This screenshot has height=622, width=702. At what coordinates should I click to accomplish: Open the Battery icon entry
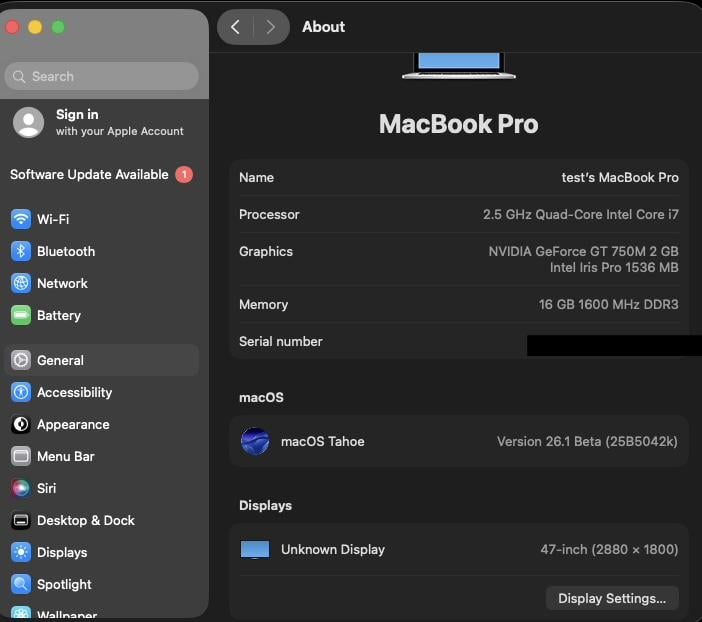tap(21, 315)
